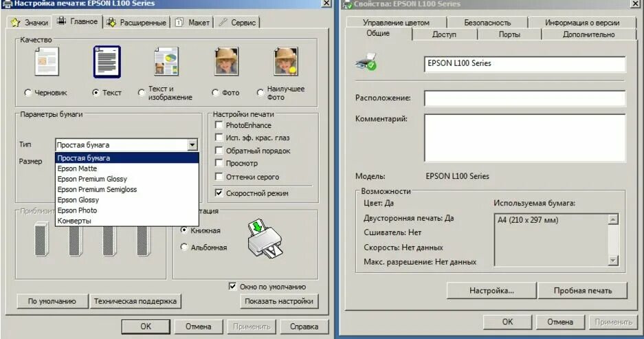Choose Epson Photo paper type
The height and width of the screenshot is (339, 644).
tap(127, 210)
